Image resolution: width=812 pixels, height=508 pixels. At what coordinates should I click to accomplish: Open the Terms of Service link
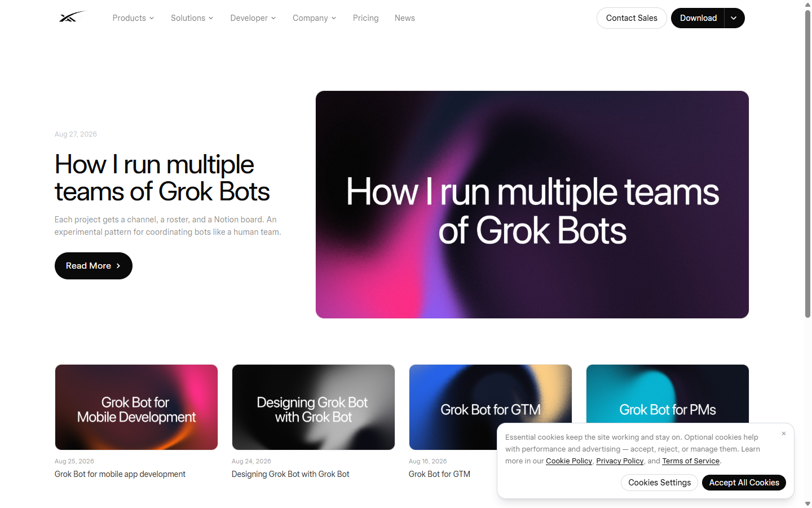point(691,461)
